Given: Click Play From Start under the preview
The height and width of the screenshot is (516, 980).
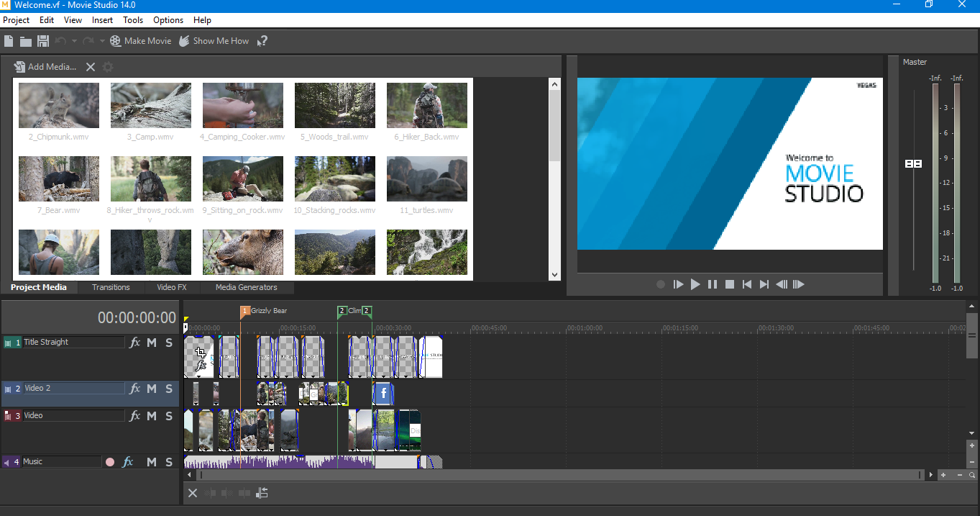Looking at the screenshot, I should coord(678,284).
